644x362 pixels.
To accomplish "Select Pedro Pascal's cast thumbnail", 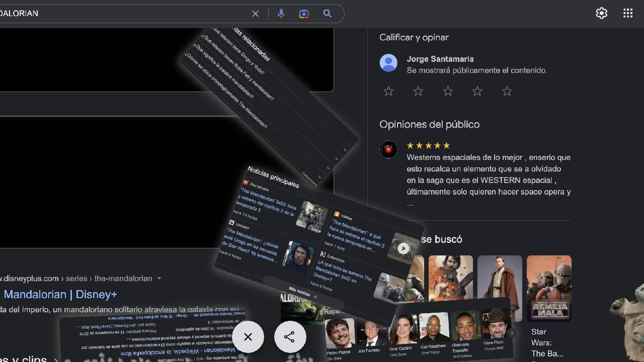I will tap(339, 332).
